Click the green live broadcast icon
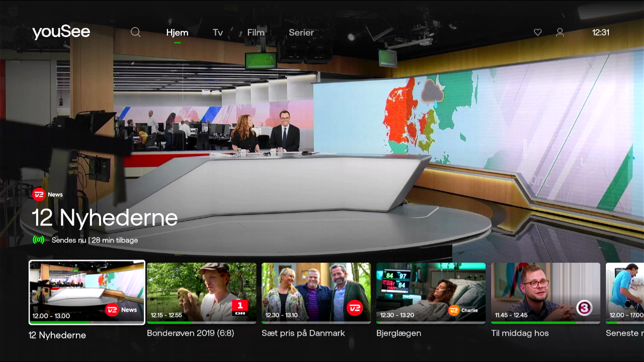 (x=39, y=240)
